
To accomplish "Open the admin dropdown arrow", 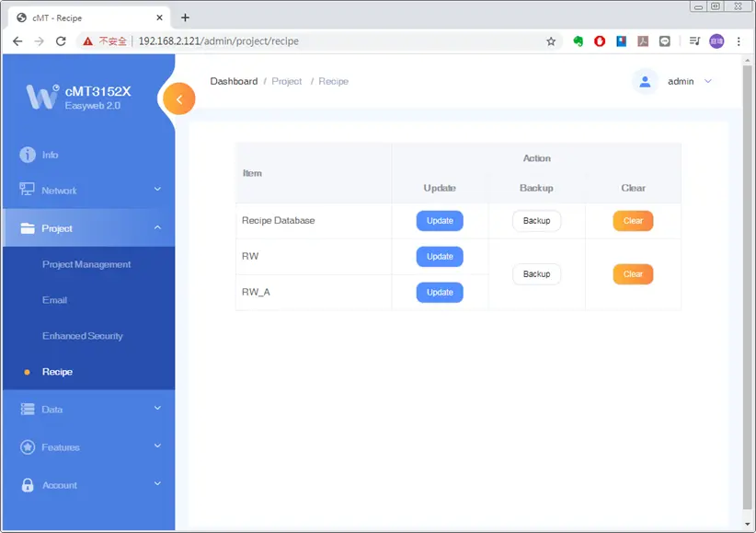I will coord(708,81).
